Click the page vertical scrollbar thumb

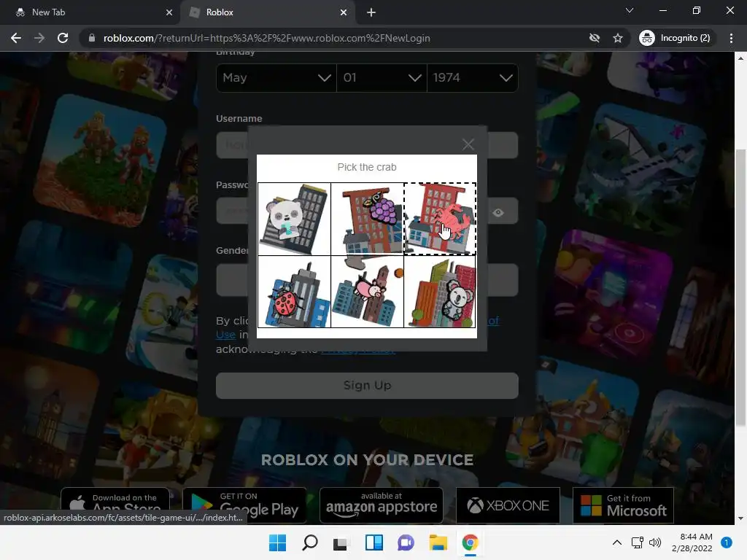(x=740, y=288)
